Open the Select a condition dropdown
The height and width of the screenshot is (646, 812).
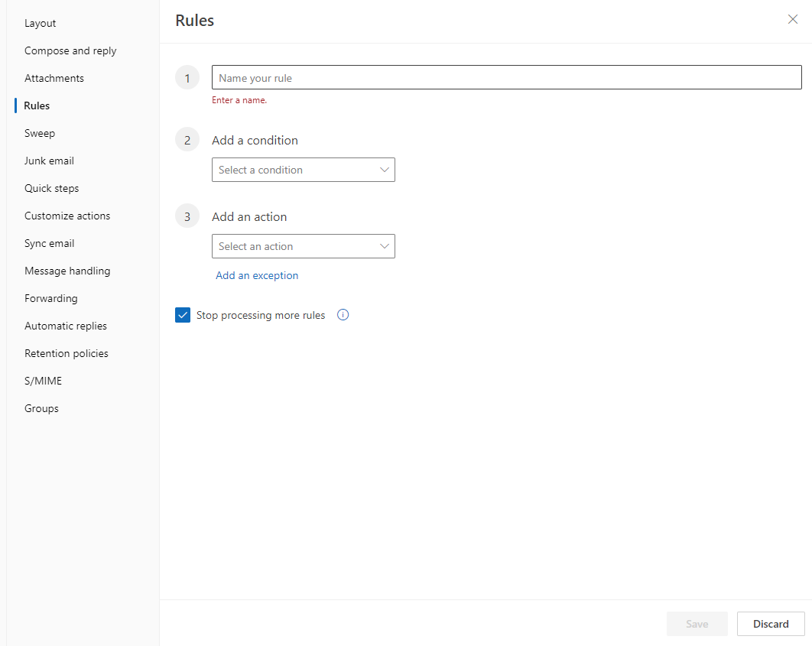[303, 170]
